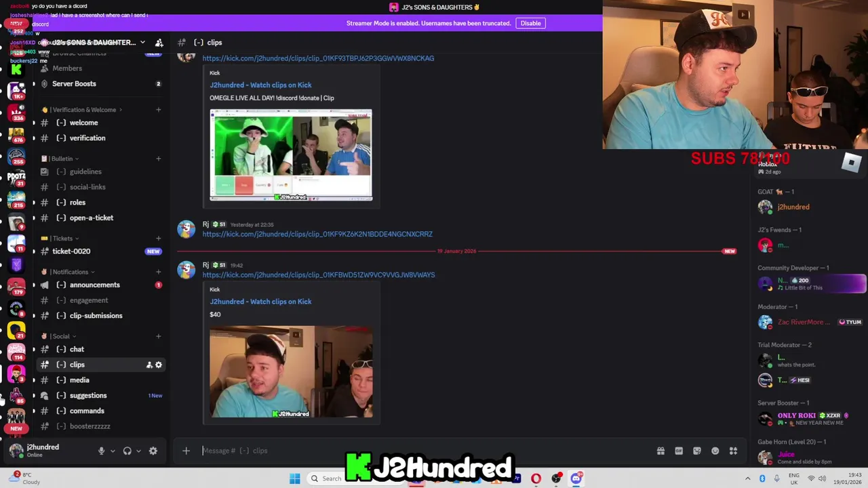The width and height of the screenshot is (868, 488).
Task: Add channel to Social category
Action: [159, 336]
